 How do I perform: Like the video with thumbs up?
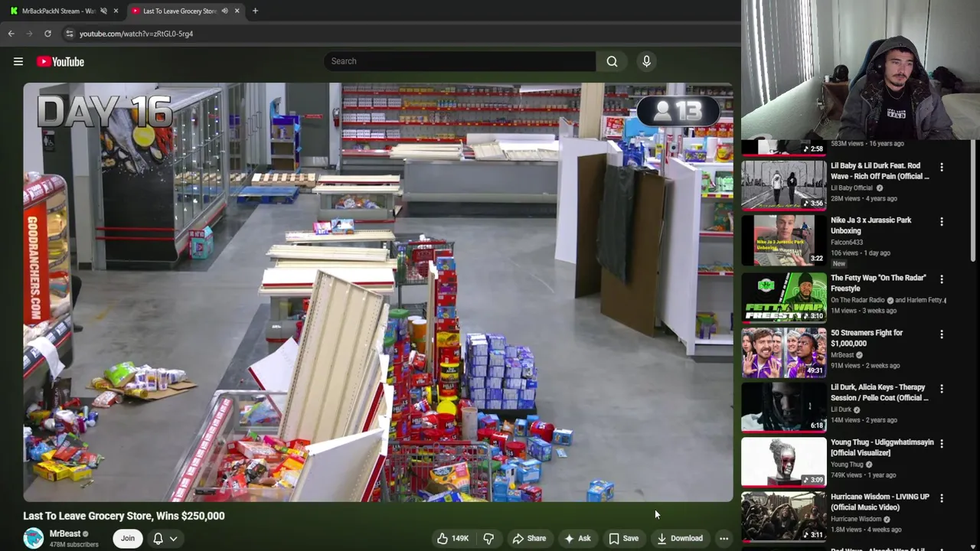pos(452,538)
